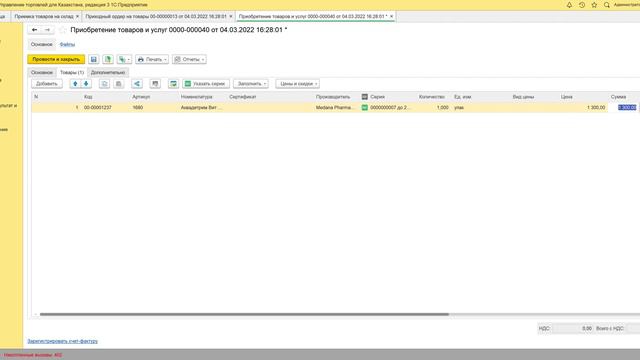Open the create-based-on icon dropdown
640x360 pixels.
pyautogui.click(x=124, y=59)
